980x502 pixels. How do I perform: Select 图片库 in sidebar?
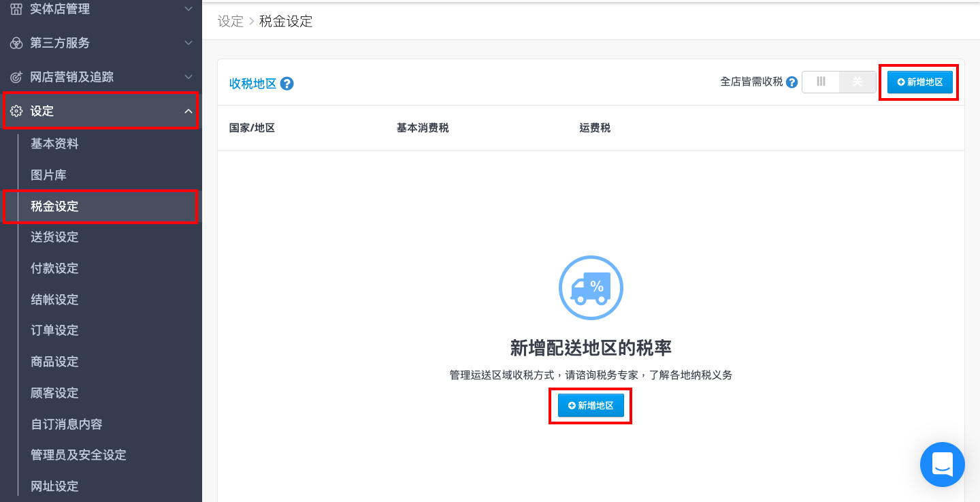pyautogui.click(x=48, y=175)
